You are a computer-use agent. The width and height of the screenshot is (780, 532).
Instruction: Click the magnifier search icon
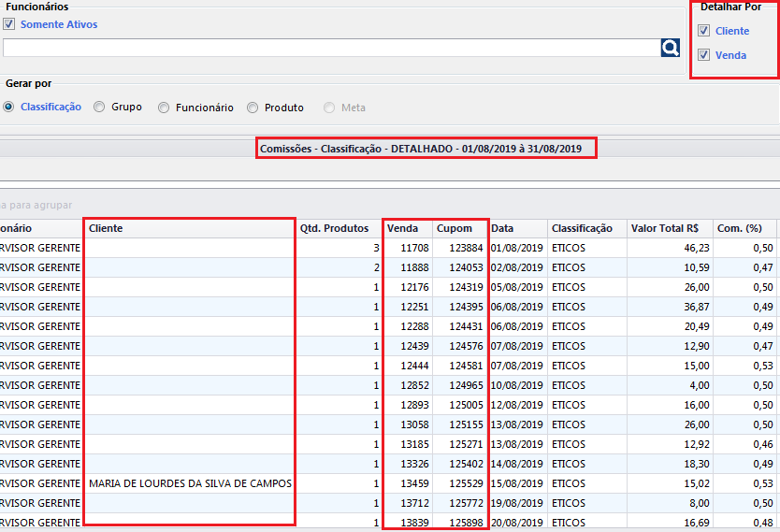(670, 48)
